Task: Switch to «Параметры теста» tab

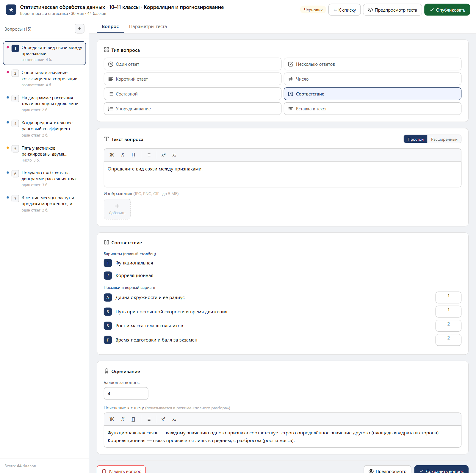Action: coord(148,26)
